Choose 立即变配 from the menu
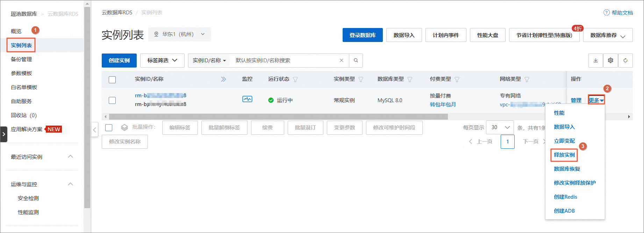 point(564,141)
